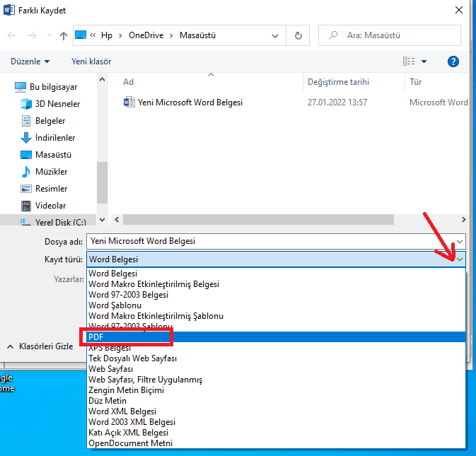Click the sidebar scroll-down arrow

[x=103, y=220]
